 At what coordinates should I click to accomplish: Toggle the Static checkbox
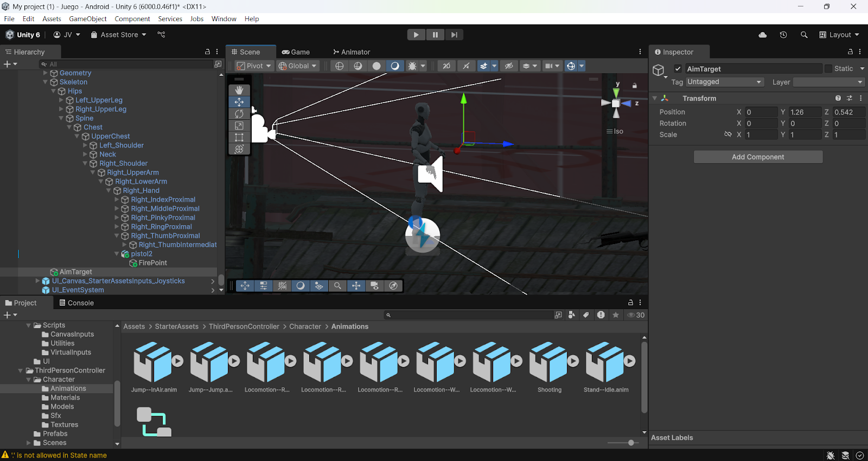[x=828, y=69]
